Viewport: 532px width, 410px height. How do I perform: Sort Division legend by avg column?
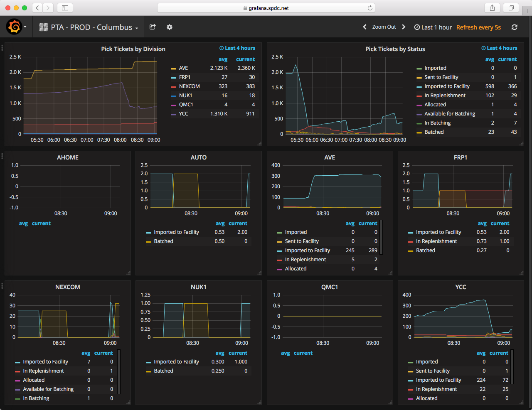pos(223,59)
